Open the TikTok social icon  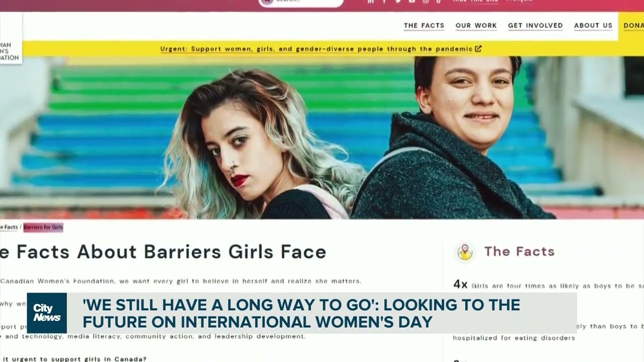[439, 2]
